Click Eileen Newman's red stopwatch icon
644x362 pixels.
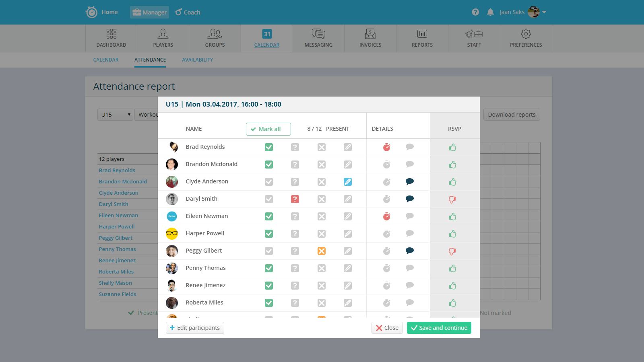coord(386,216)
